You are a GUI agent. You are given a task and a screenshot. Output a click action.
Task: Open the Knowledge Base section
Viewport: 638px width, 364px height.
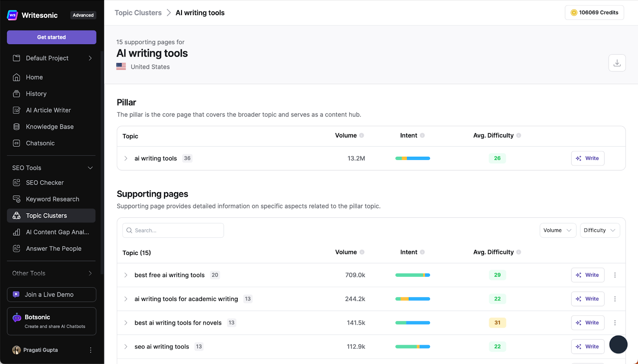coord(49,126)
